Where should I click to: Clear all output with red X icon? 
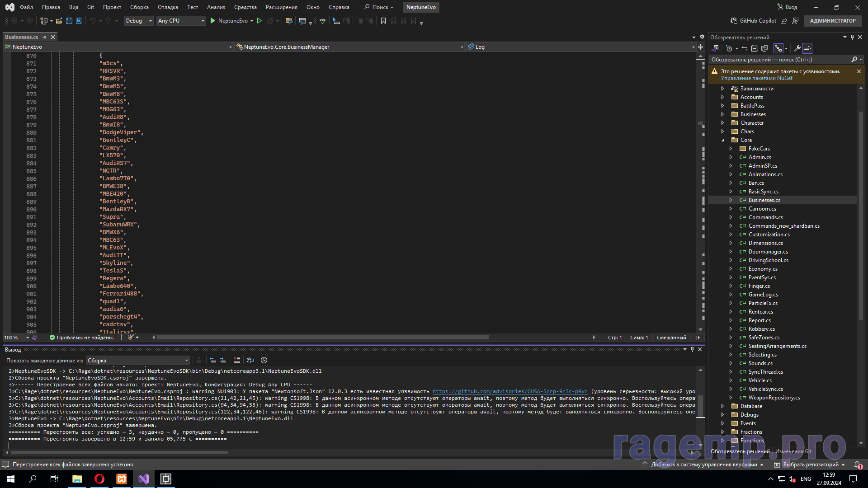tap(236, 360)
